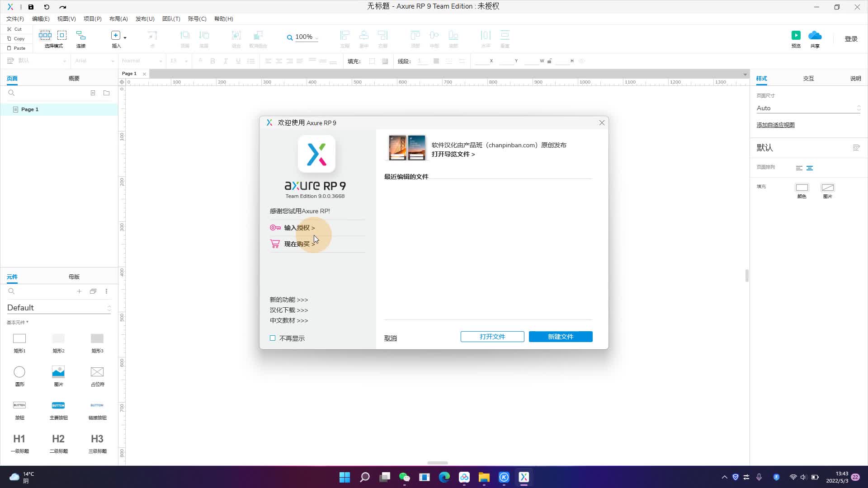Click the 共享 cloud share icon
Image resolution: width=868 pixels, height=488 pixels.
tap(815, 35)
